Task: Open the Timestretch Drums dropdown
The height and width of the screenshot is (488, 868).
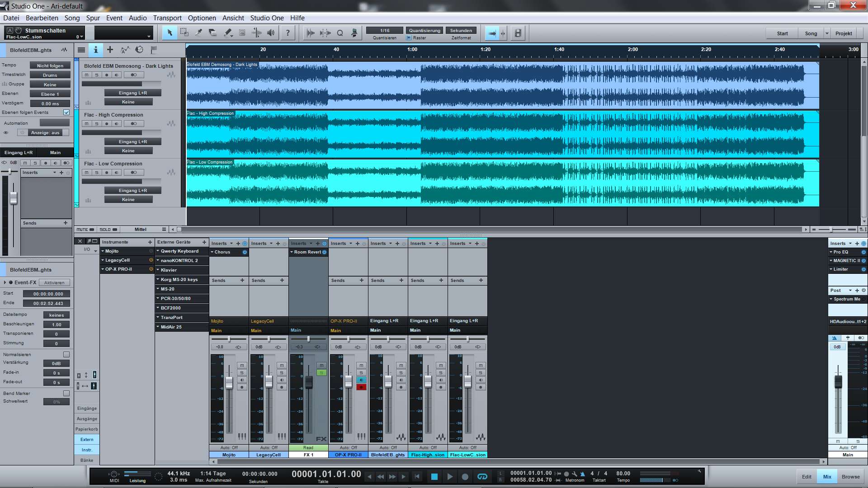Action: pos(50,75)
